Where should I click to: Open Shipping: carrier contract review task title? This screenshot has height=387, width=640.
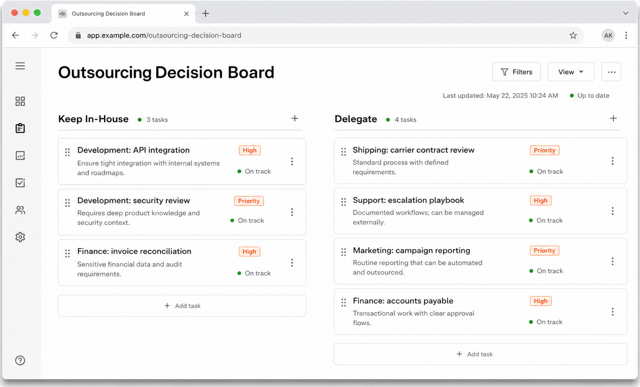[x=413, y=150]
